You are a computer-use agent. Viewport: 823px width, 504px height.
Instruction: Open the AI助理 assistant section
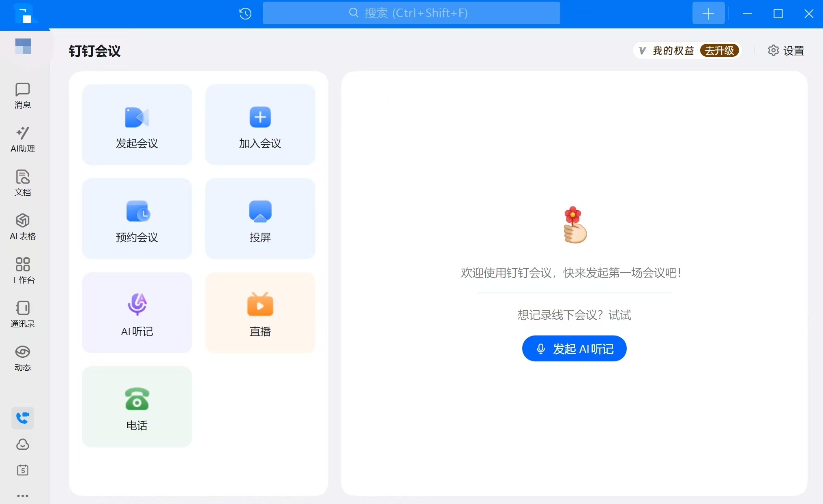pos(22,140)
